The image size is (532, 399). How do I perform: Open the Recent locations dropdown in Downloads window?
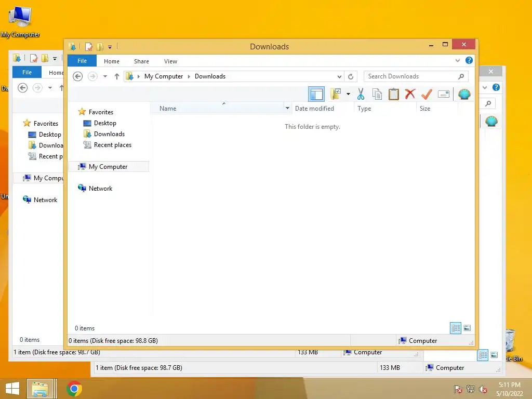coord(105,76)
